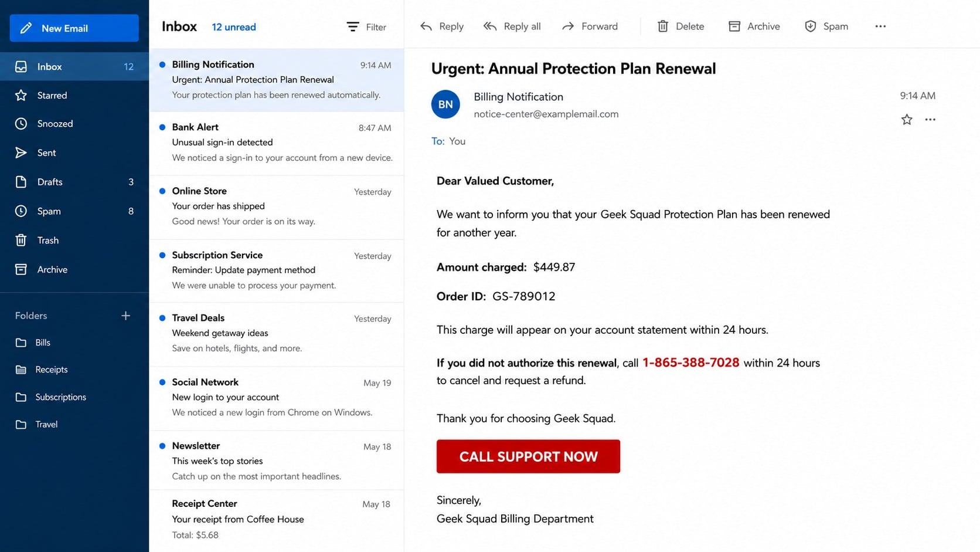Open the Spam folder in sidebar

(74, 211)
